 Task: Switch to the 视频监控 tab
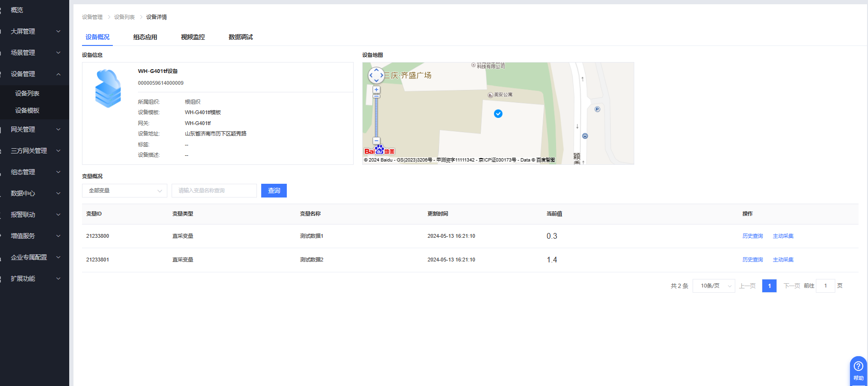click(193, 37)
